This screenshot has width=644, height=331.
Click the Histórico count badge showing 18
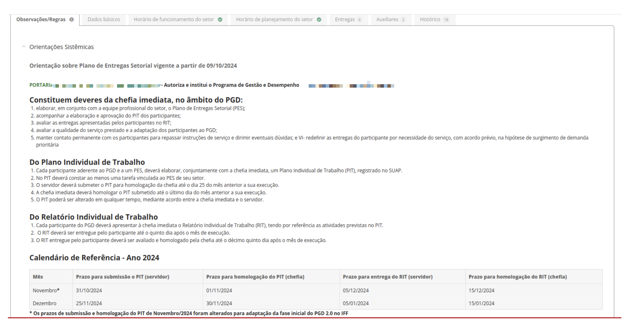click(446, 20)
